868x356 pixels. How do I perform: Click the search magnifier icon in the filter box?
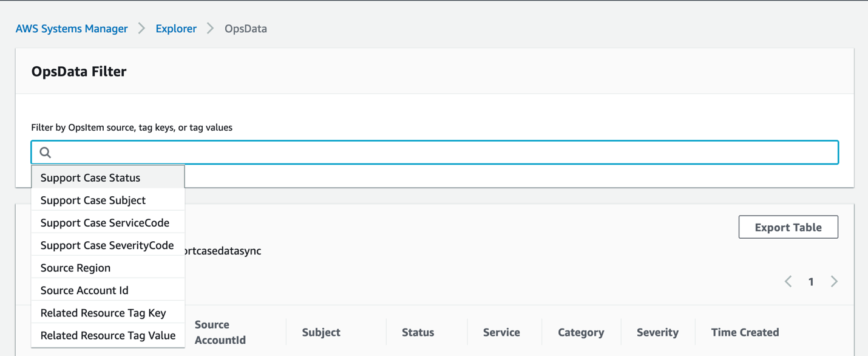[45, 152]
